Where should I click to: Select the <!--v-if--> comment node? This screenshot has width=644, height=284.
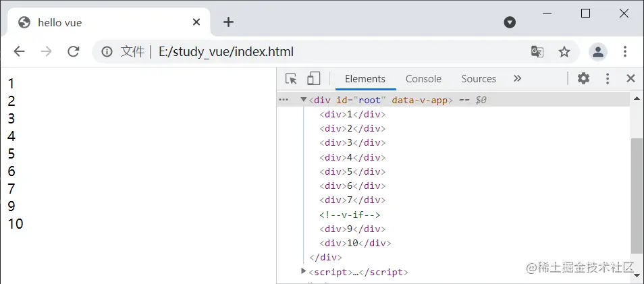[350, 215]
